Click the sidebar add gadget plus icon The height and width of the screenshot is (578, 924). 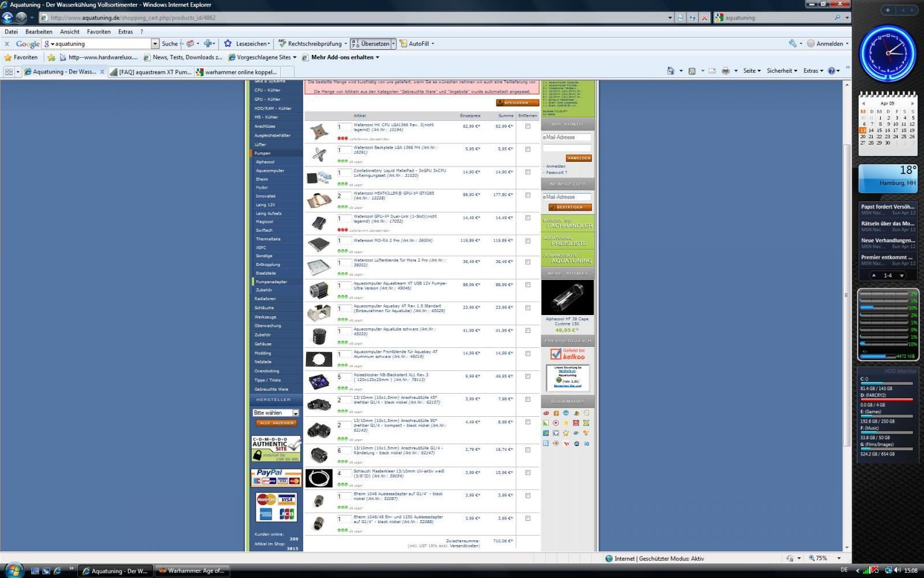pyautogui.click(x=888, y=10)
